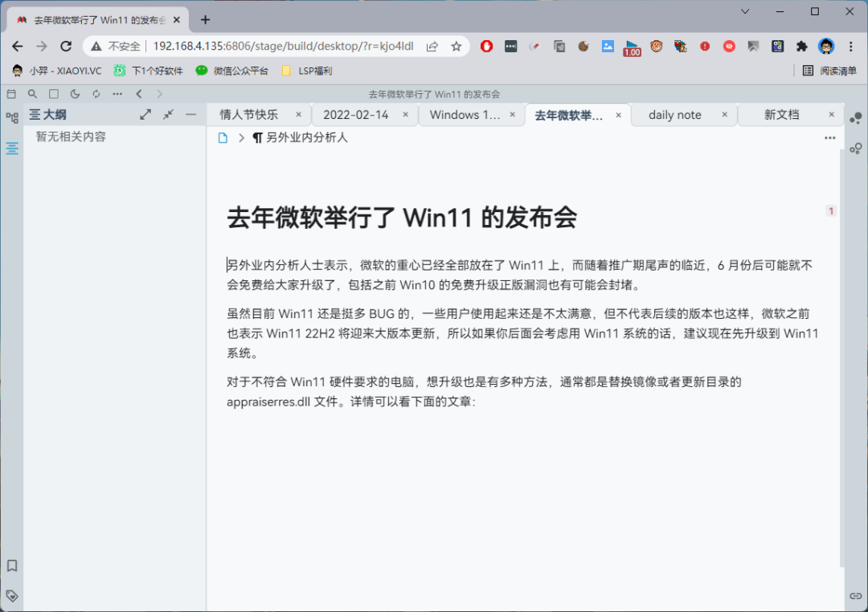Reload the page in Chrome

(66, 46)
